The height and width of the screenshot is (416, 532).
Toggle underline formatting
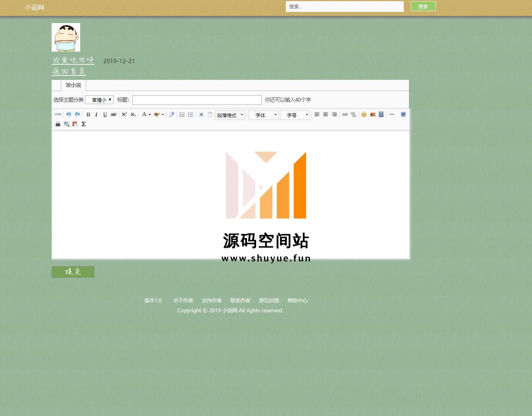(105, 114)
